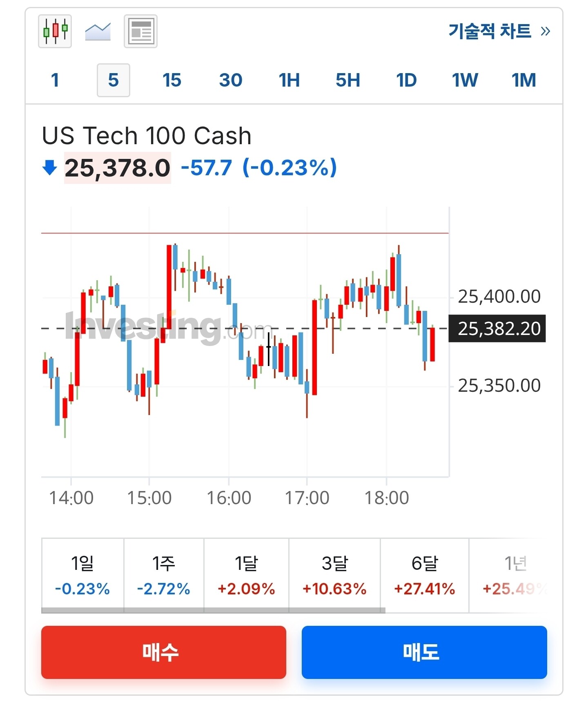
Task: Open the news layout view icon
Action: [x=140, y=31]
